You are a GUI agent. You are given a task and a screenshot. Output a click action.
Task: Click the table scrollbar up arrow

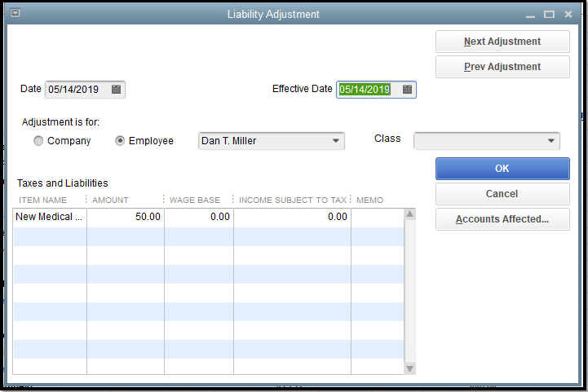410,214
